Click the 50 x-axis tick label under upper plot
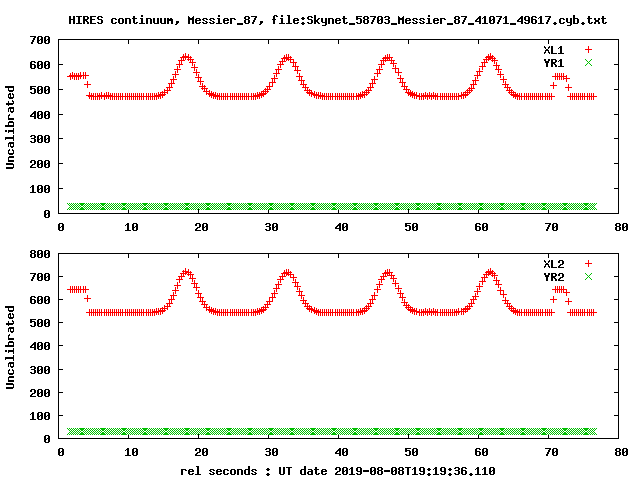This screenshot has height=480, width=640. click(411, 227)
